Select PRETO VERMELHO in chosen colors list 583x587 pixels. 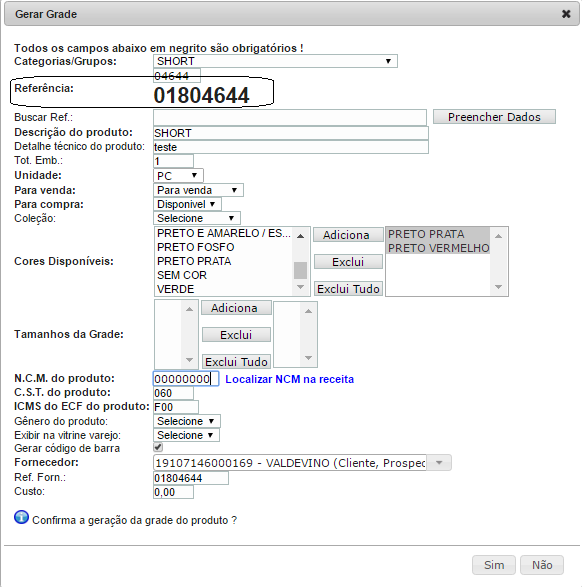coord(438,248)
